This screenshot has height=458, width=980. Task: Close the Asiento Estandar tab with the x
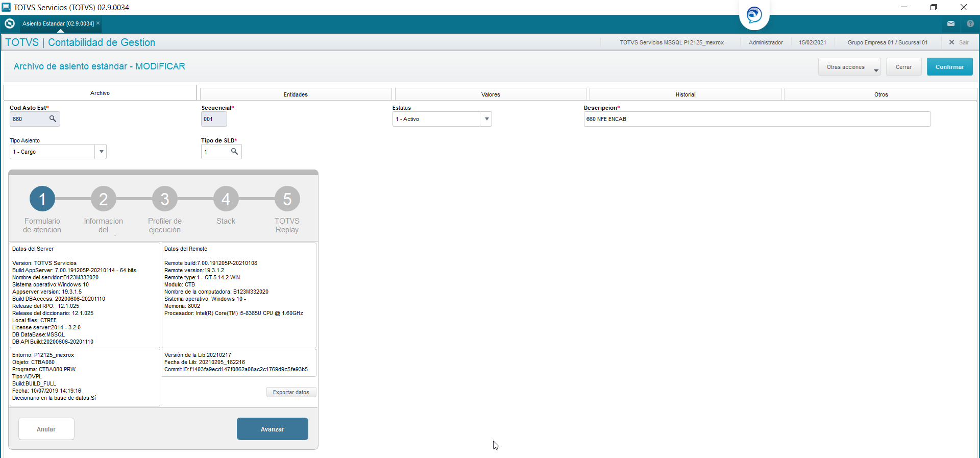98,23
